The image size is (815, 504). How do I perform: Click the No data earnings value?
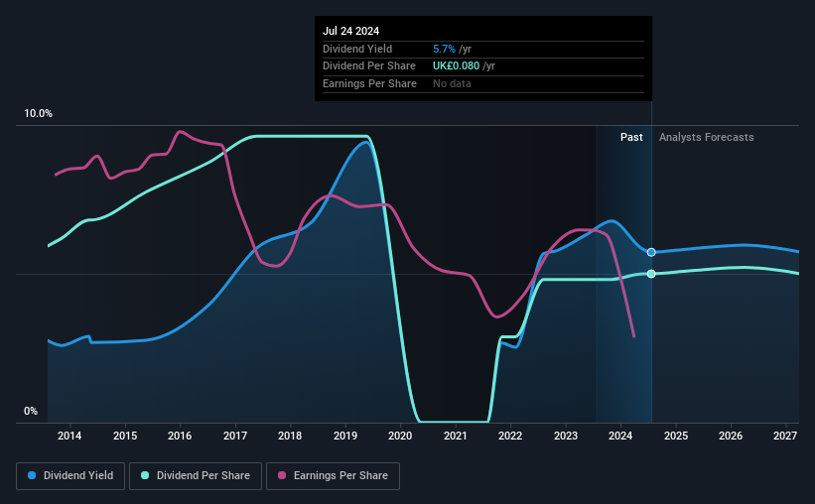pyautogui.click(x=453, y=83)
